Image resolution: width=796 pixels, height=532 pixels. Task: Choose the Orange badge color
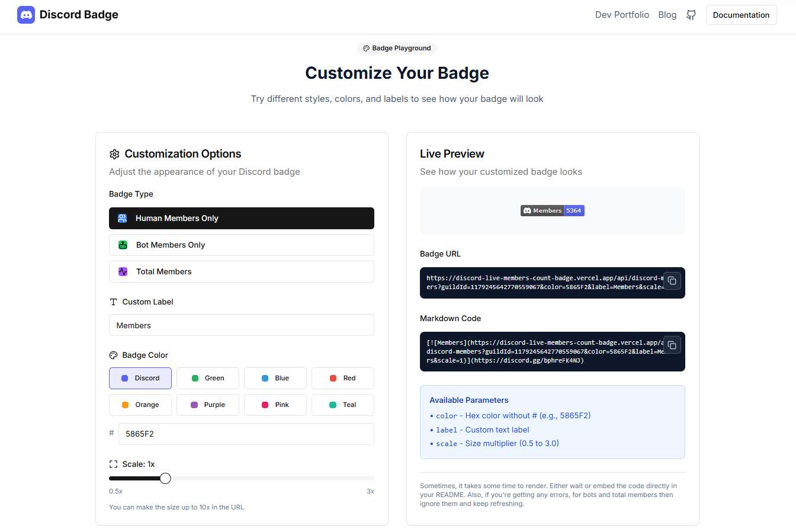tap(140, 405)
